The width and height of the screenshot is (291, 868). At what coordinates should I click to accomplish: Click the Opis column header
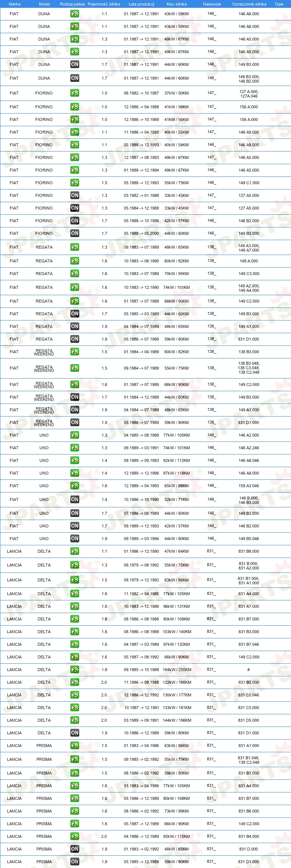(279, 4)
